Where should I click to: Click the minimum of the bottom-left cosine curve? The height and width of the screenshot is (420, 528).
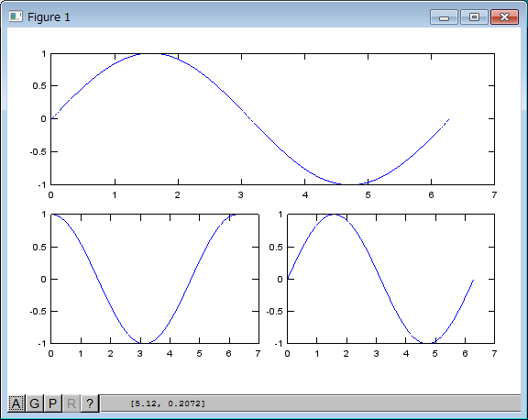[x=145, y=343]
